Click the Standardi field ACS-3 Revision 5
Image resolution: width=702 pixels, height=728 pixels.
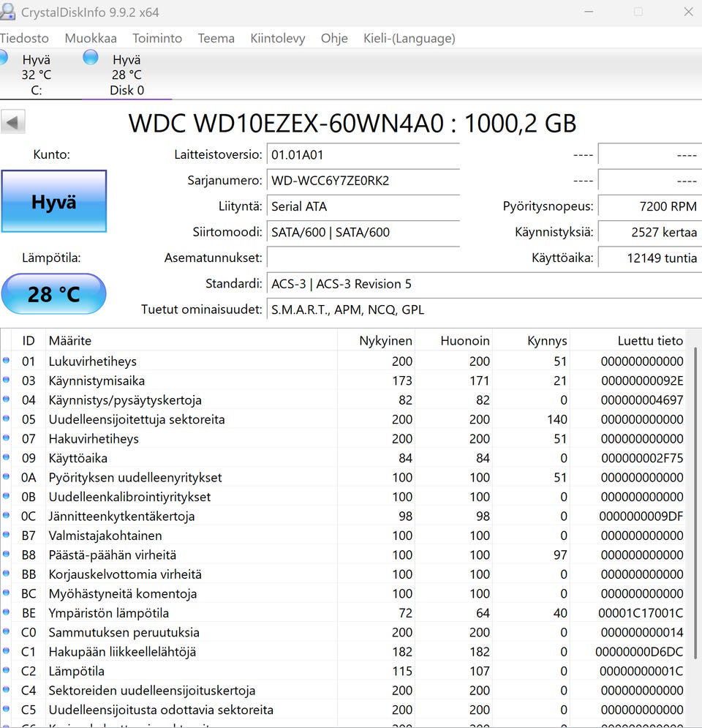click(x=484, y=284)
